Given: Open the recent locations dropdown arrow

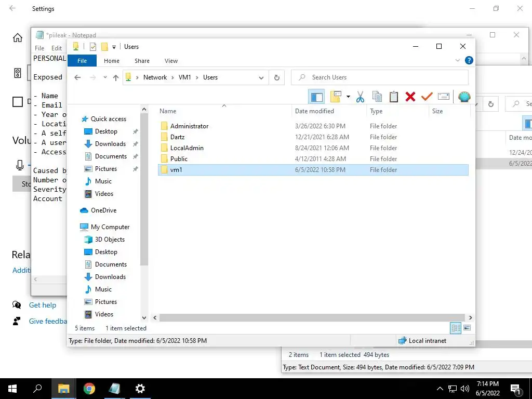Looking at the screenshot, I should tap(105, 77).
